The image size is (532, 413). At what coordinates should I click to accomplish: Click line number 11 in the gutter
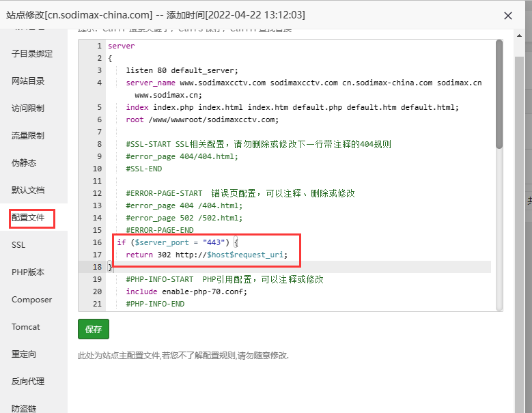[97, 181]
